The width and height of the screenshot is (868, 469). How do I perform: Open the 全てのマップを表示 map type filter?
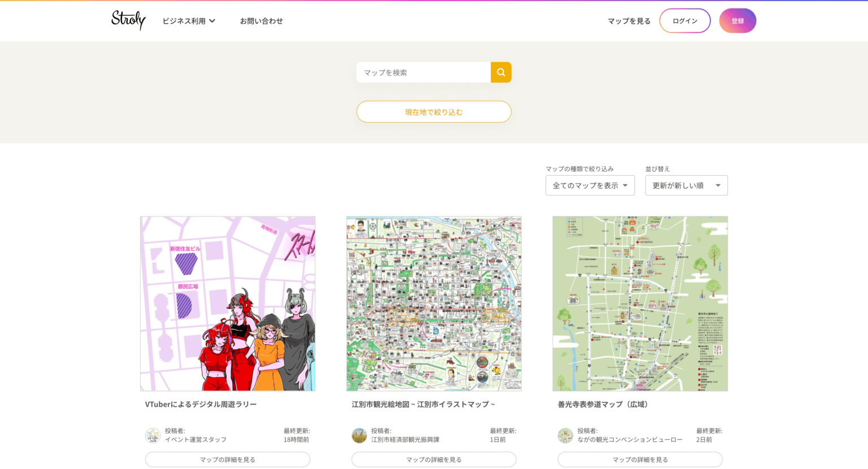pyautogui.click(x=590, y=185)
